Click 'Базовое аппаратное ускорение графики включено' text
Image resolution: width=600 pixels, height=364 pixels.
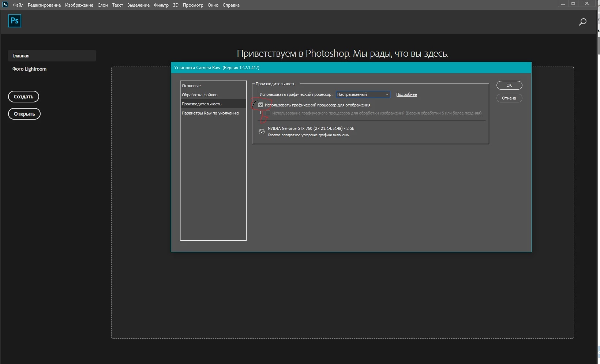[308, 135]
